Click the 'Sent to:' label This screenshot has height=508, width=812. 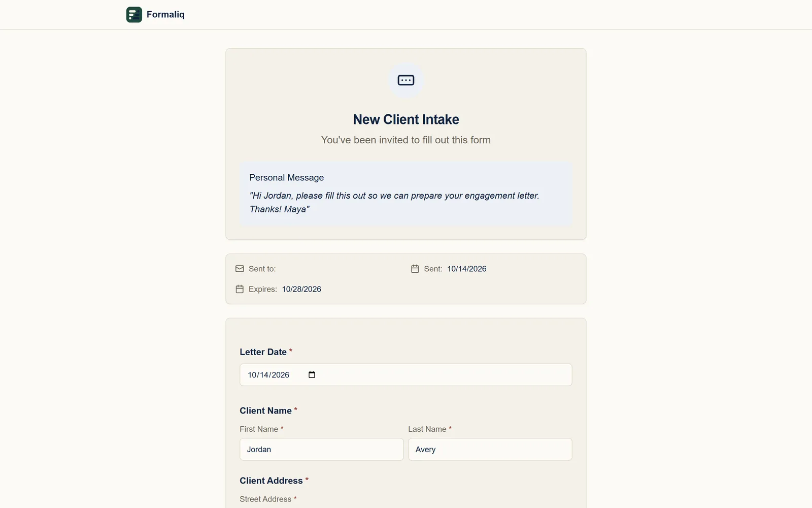pos(262,269)
